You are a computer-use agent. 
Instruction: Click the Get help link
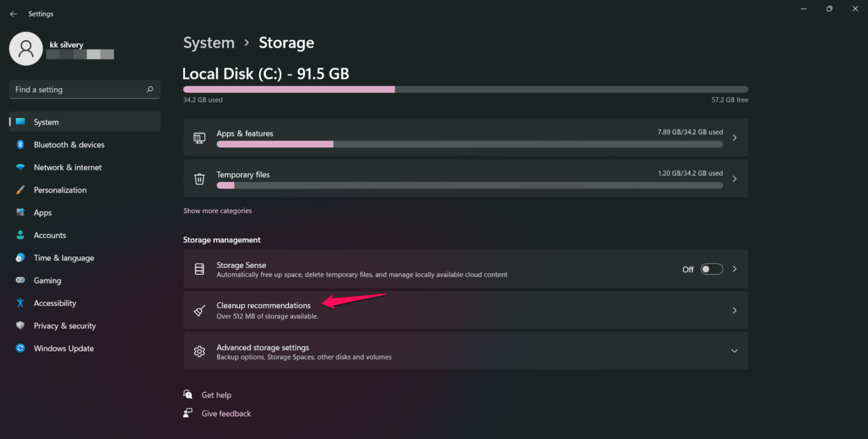click(x=216, y=395)
